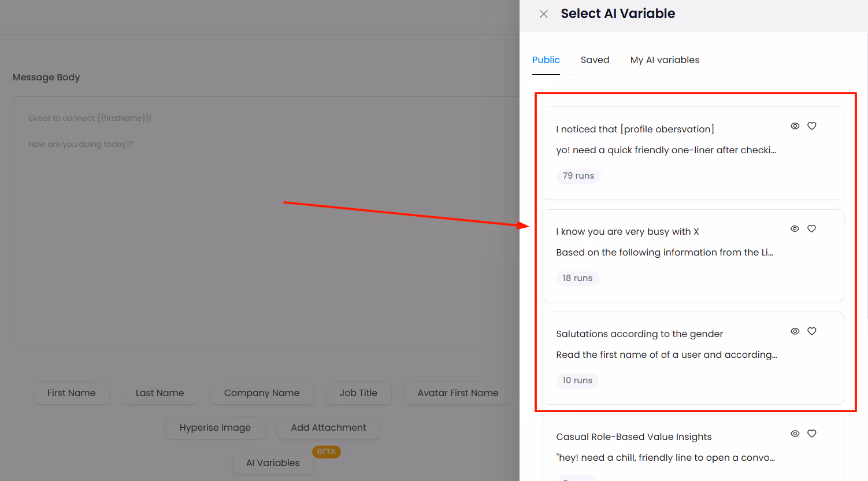Favorite 'Salutations according to the gender'
The height and width of the screenshot is (481, 868).
click(x=811, y=331)
